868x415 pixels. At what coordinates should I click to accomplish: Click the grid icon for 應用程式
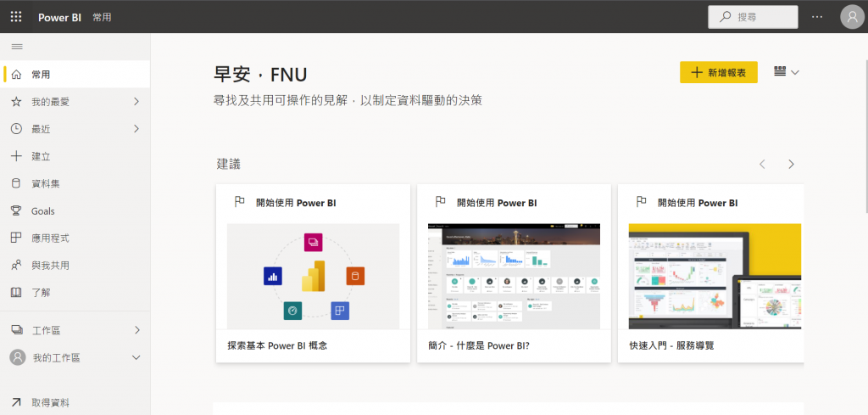17,238
